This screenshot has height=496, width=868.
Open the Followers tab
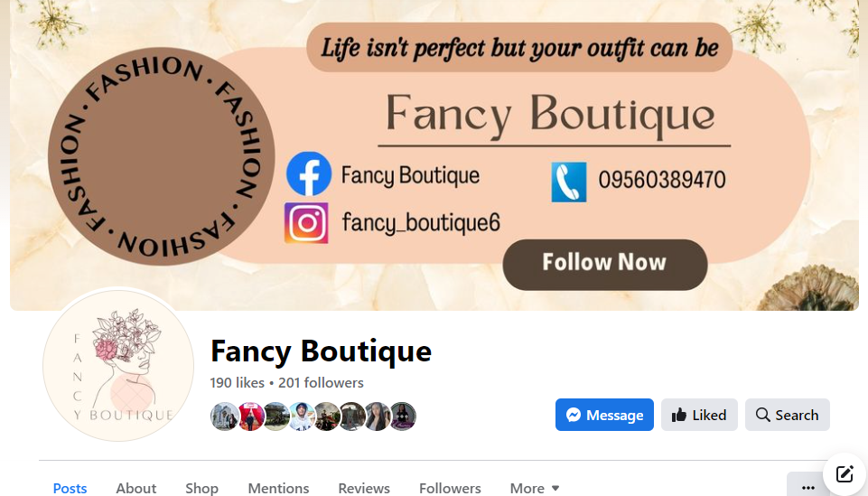click(450, 488)
